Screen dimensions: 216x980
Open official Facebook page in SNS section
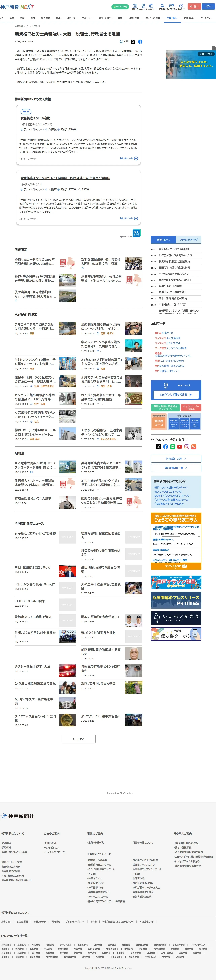165,447
